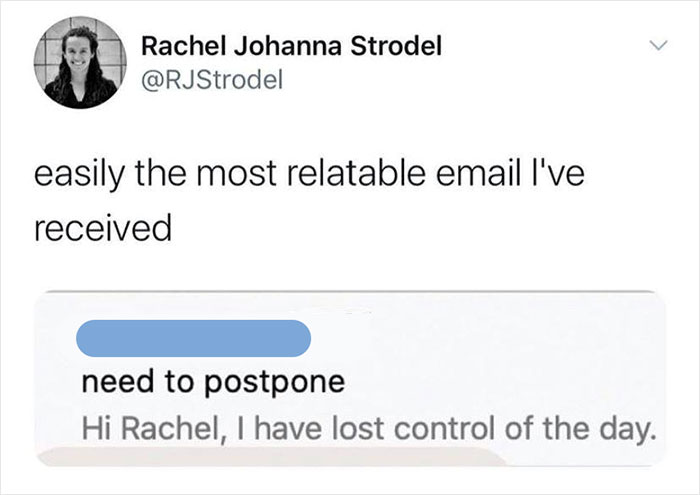Open the Rachel Johanna Strodel display name
700x495 pixels.
tap(291, 47)
